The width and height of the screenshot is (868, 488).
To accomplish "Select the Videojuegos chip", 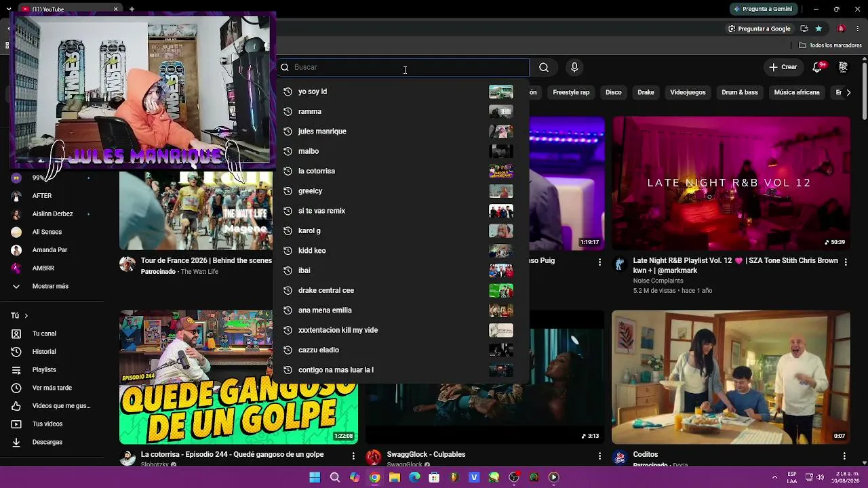I will pos(688,92).
